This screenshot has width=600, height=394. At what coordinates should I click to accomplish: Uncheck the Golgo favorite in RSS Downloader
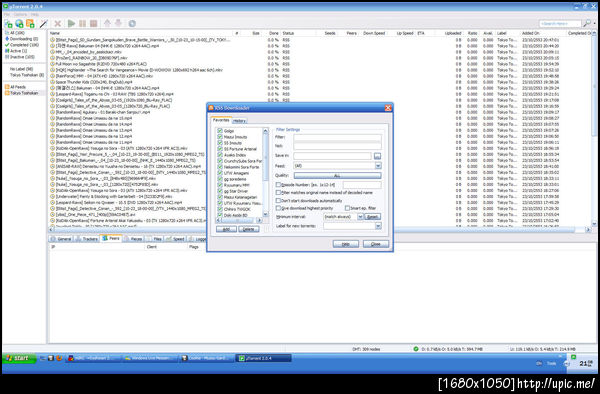[220, 131]
